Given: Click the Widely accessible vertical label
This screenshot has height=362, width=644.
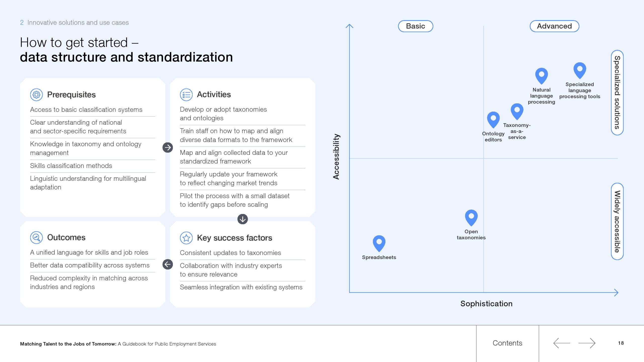Looking at the screenshot, I should pyautogui.click(x=617, y=221).
